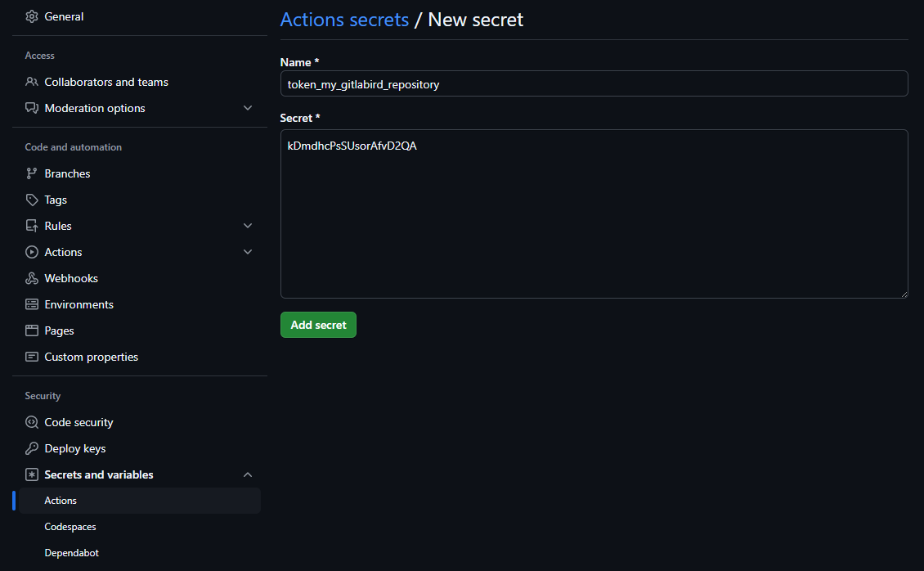Click the Code security shield-search icon
This screenshot has height=571, width=924.
[x=32, y=422]
